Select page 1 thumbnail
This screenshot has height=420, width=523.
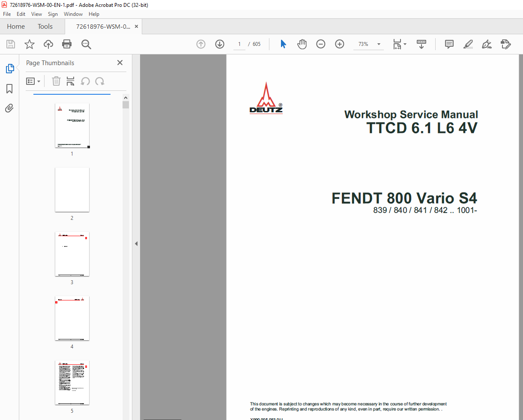point(72,126)
